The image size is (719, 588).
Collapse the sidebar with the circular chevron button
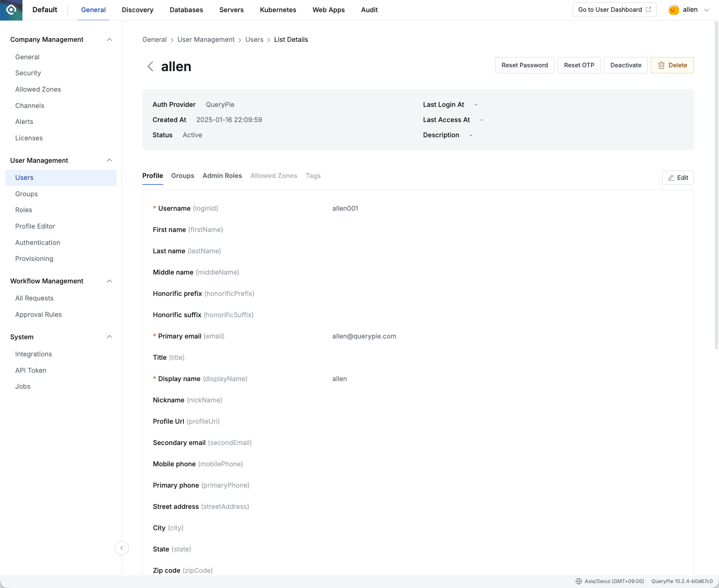121,548
